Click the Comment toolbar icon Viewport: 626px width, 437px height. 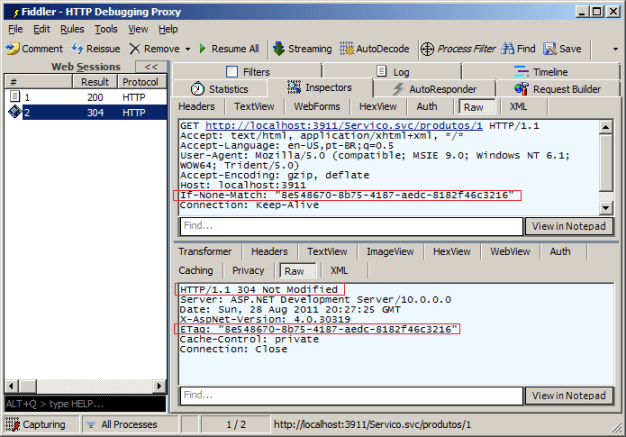click(12, 48)
